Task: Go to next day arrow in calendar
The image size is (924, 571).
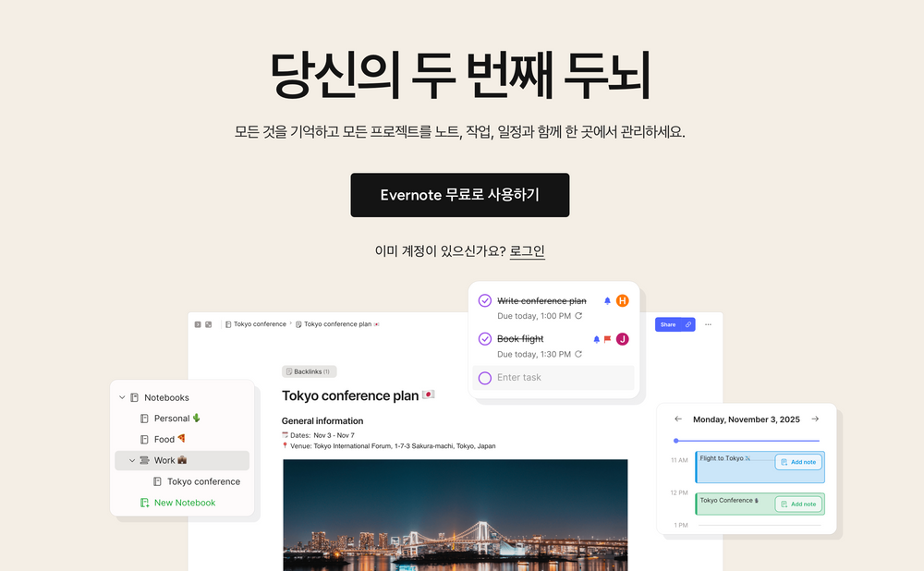Action: [x=815, y=419]
